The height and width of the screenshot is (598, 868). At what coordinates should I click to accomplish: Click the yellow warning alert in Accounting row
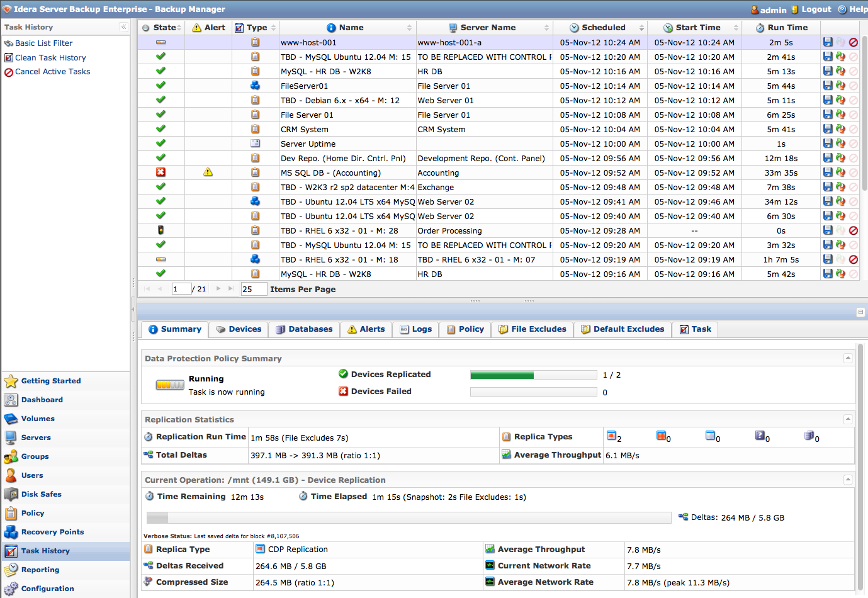[x=208, y=172]
